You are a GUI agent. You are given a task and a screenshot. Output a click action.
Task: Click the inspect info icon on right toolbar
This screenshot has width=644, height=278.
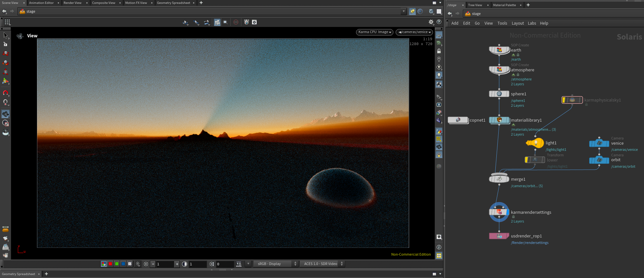[439, 247]
